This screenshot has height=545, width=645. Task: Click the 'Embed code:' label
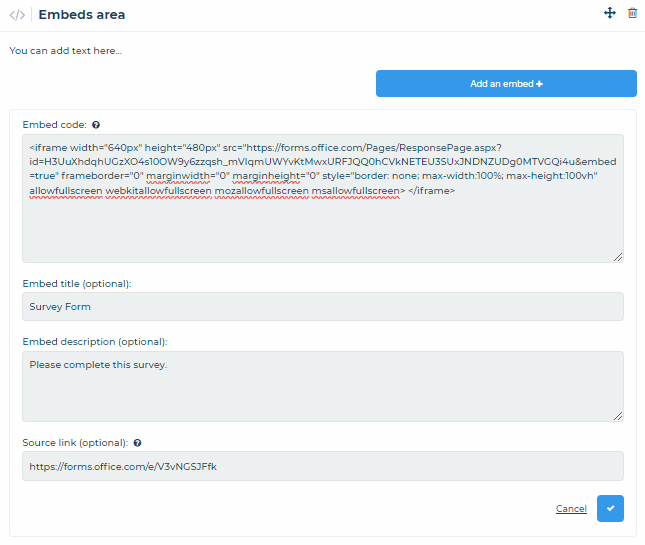pos(55,125)
